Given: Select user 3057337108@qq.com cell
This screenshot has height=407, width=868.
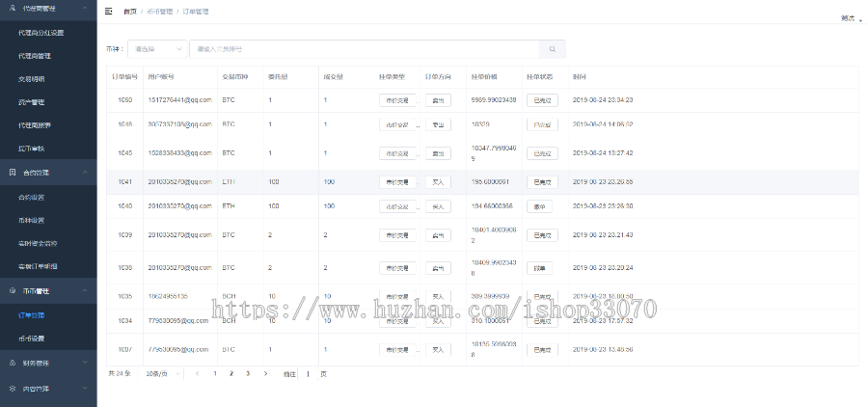Looking at the screenshot, I should point(180,124).
